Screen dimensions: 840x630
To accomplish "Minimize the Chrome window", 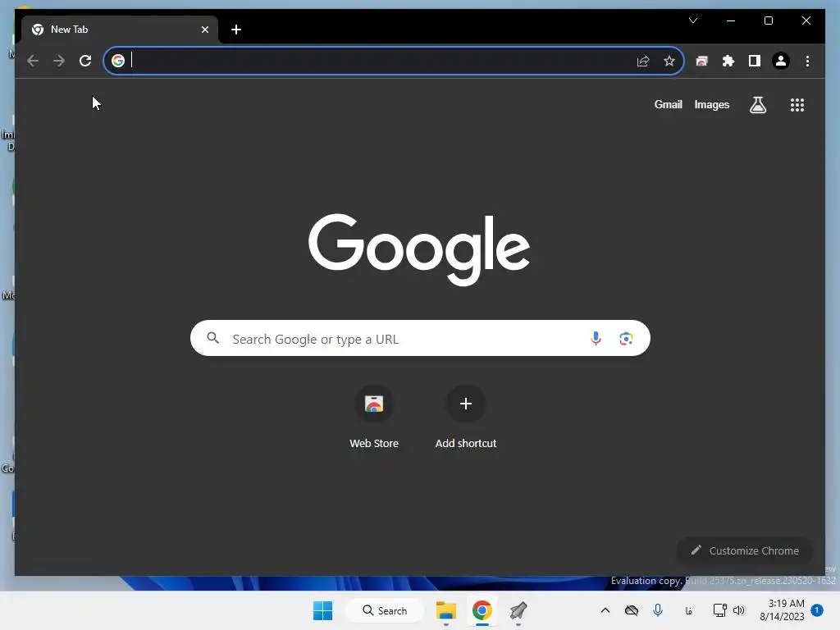I will pyautogui.click(x=731, y=21).
